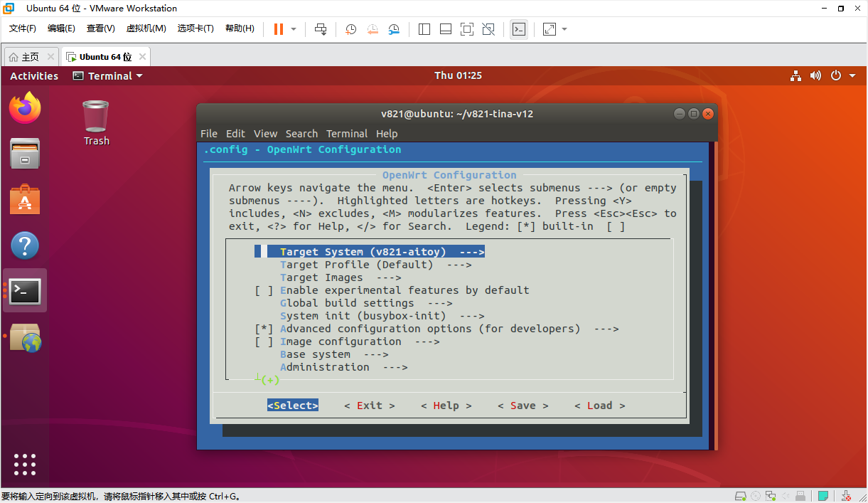This screenshot has width=868, height=503.
Task: Click the send Ctrl+Alt+Del toolbar icon
Action: pos(321,29)
